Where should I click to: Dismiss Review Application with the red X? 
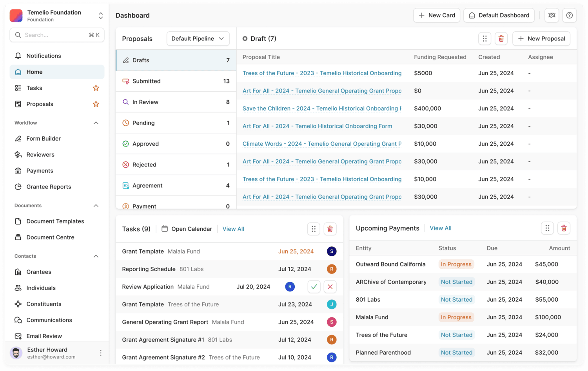pyautogui.click(x=330, y=286)
